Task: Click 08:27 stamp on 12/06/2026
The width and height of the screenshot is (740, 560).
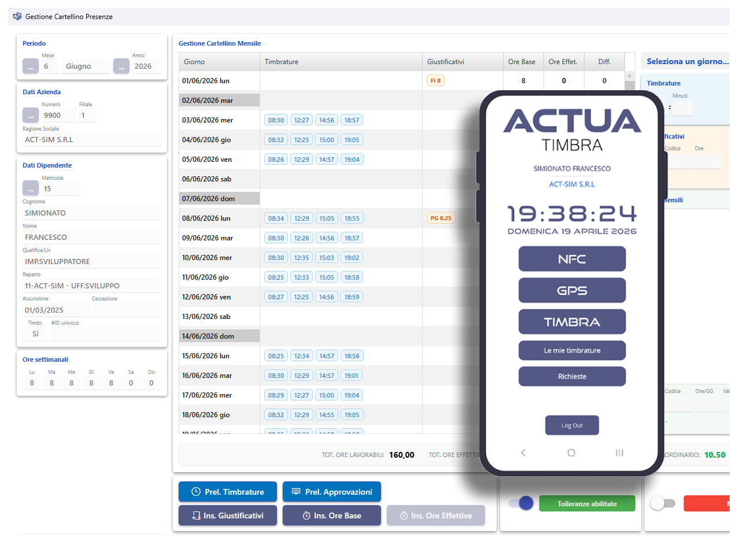Action: (x=276, y=297)
